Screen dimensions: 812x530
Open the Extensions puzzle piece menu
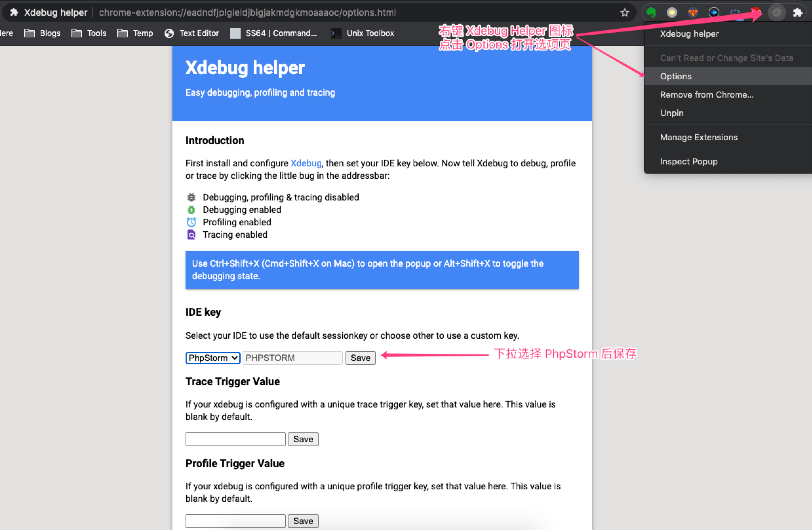(798, 12)
